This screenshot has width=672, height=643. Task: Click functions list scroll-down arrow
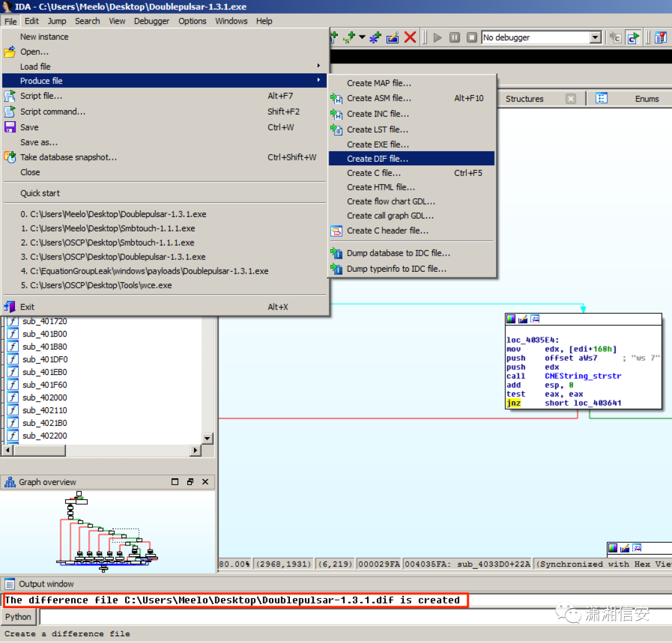pos(207,438)
